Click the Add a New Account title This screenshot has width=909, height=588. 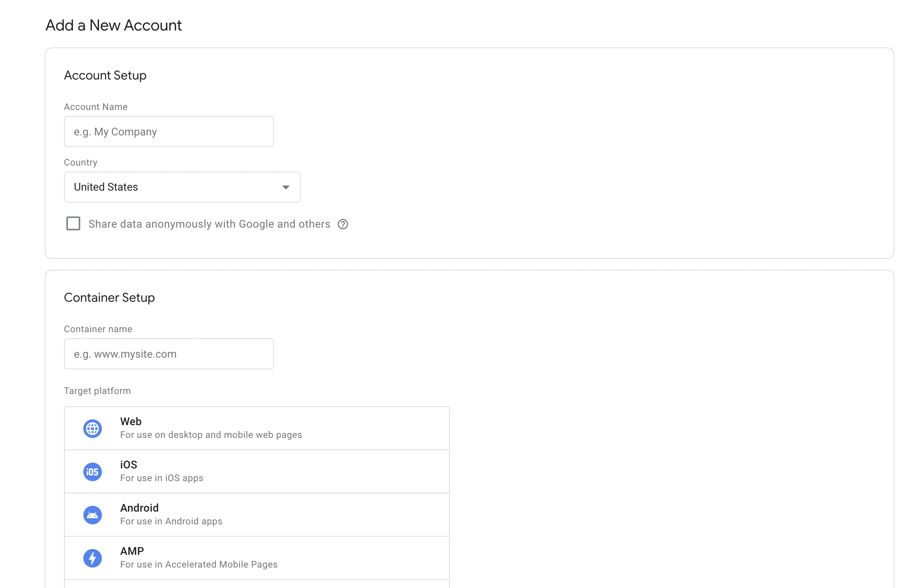click(114, 25)
